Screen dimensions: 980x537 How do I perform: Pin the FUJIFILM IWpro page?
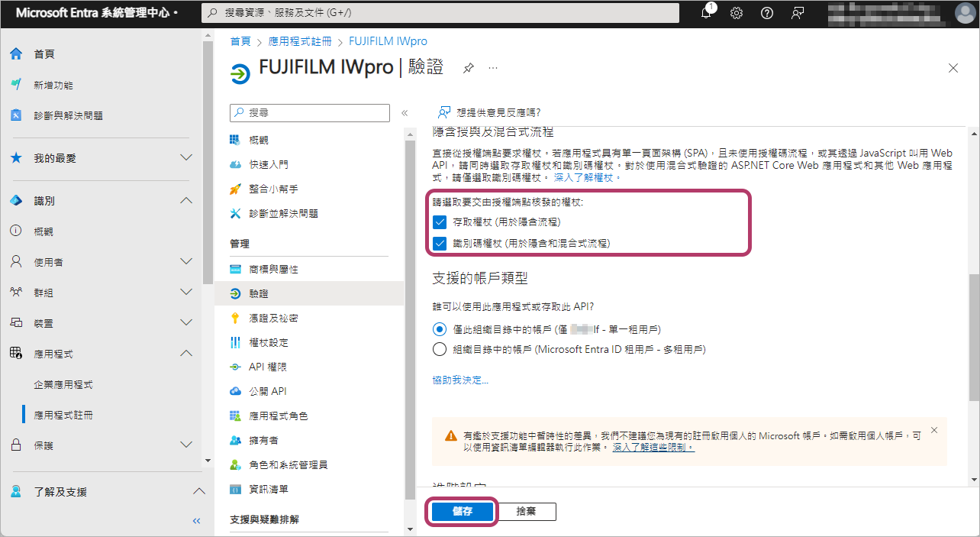(468, 68)
